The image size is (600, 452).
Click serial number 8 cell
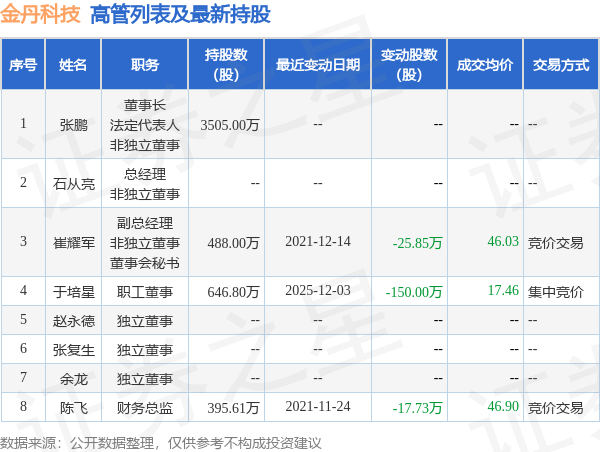coord(23,406)
